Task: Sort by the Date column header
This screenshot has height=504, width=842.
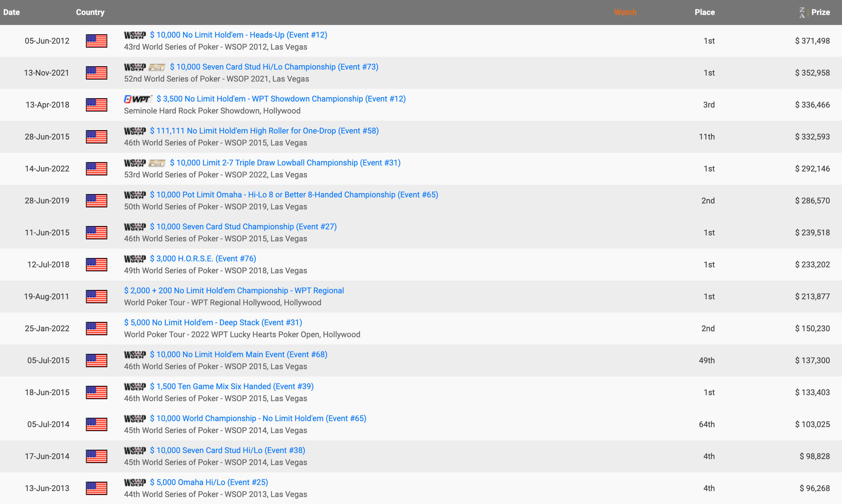Action: (12, 12)
